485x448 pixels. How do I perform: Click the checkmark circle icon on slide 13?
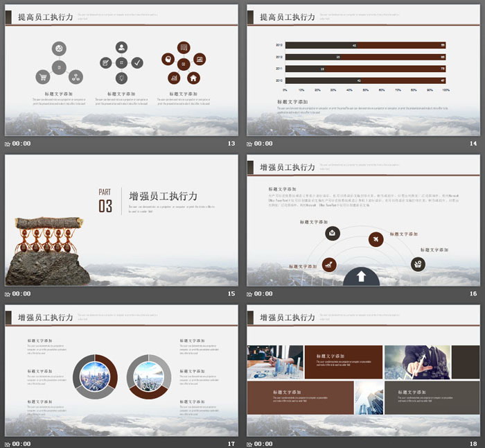[x=138, y=62]
